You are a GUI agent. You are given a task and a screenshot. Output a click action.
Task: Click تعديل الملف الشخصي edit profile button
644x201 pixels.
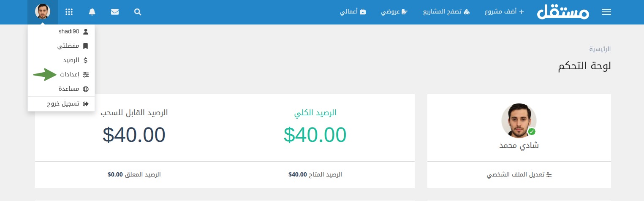click(519, 174)
